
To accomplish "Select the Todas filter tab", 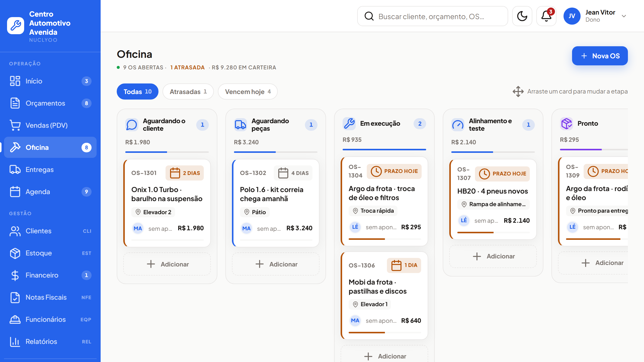I will pyautogui.click(x=138, y=92).
